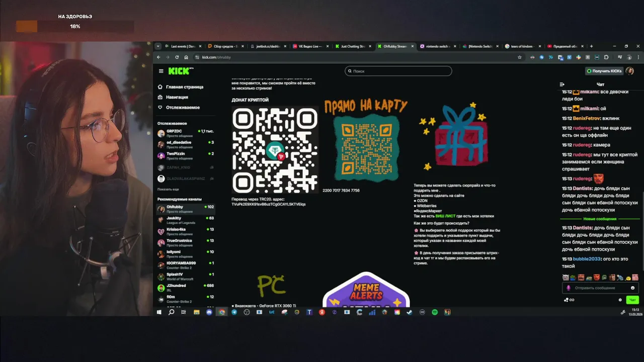Image resolution: width=644 pixels, height=362 pixels.
Task: Go back in browser
Action: click(x=158, y=57)
